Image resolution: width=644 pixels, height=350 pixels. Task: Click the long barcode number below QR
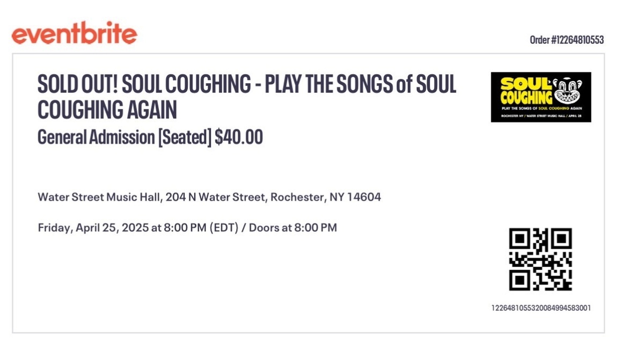[541, 308]
